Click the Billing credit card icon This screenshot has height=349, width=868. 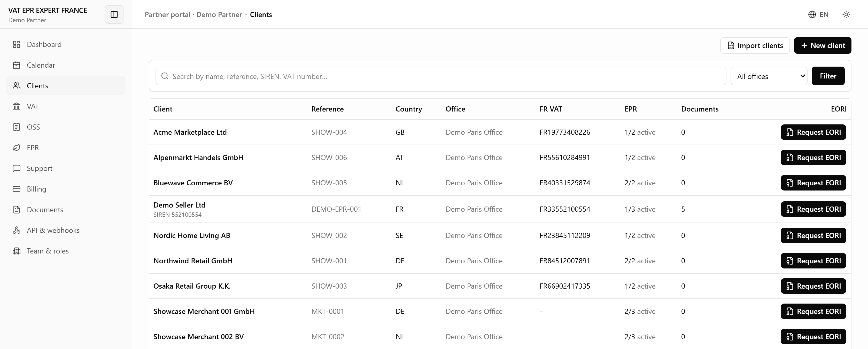[x=17, y=189]
